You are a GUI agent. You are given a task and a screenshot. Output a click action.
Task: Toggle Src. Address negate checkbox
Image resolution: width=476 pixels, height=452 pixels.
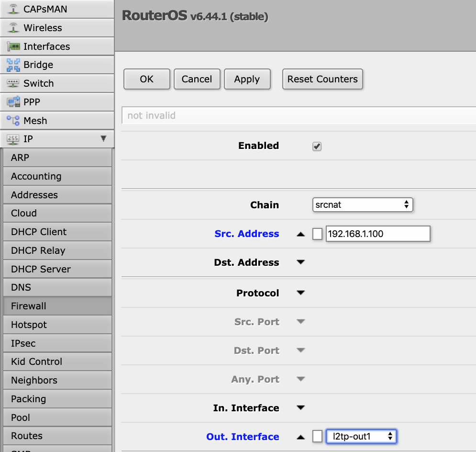click(x=317, y=234)
